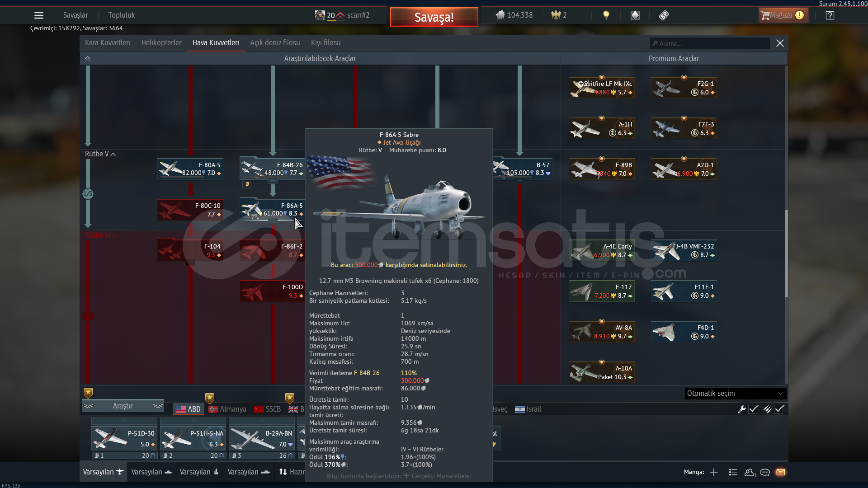Click the auto-repair wrench icon
The width and height of the screenshot is (868, 488).
tap(741, 409)
